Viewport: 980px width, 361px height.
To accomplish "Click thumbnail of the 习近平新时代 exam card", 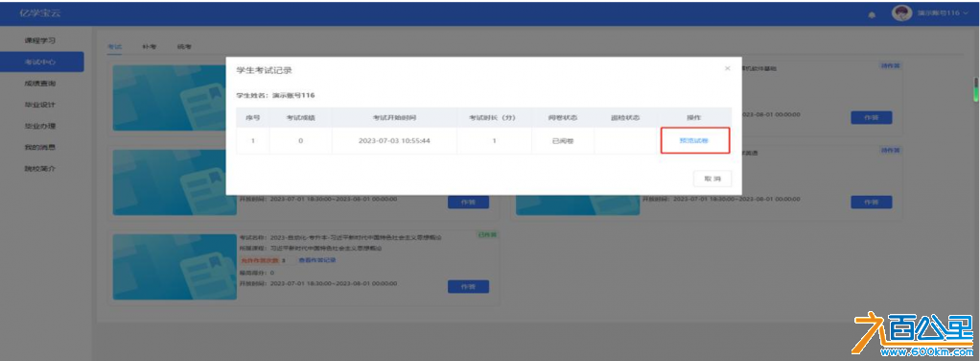I will [175, 267].
